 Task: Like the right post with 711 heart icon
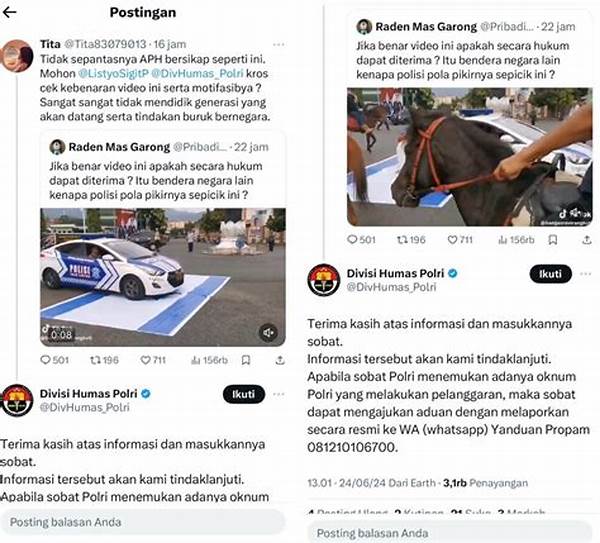[x=452, y=240]
